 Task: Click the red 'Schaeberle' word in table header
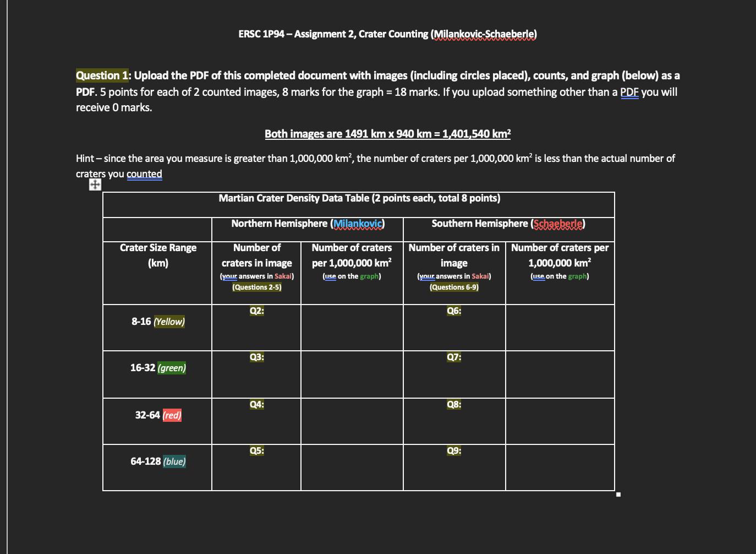[x=558, y=224]
